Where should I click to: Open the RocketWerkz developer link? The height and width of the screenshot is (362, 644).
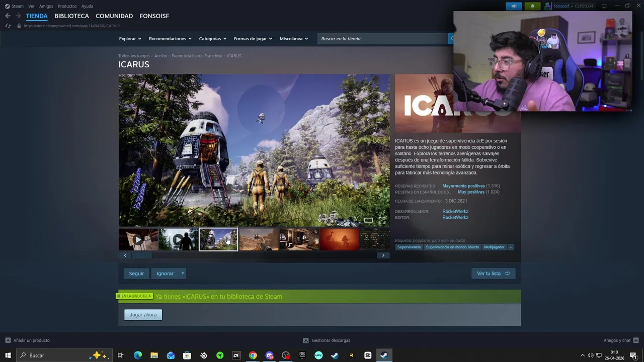point(455,211)
